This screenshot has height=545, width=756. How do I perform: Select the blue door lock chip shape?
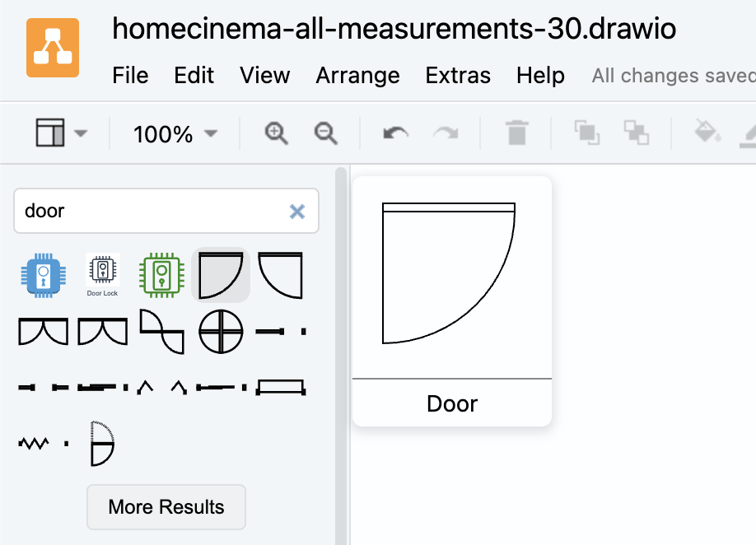(40, 275)
